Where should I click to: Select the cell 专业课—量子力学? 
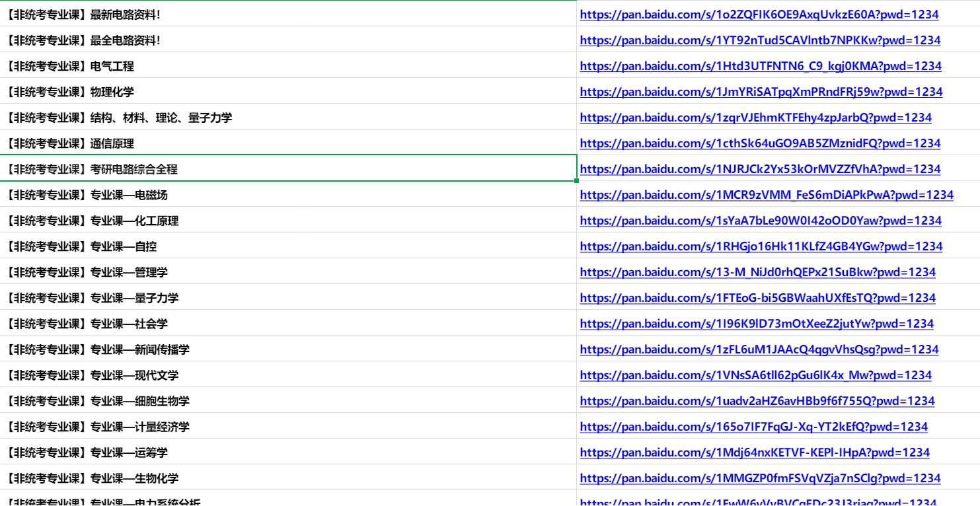(288, 297)
